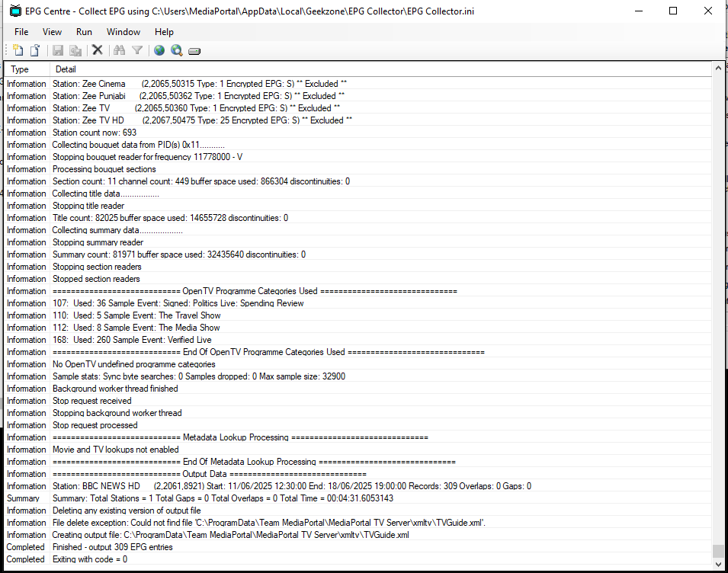
Task: Open the Help menu
Action: (164, 32)
